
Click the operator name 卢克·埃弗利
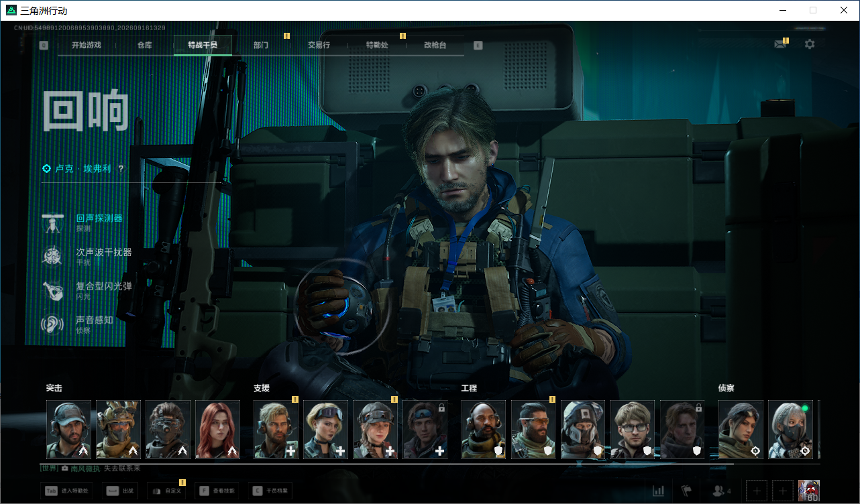85,169
